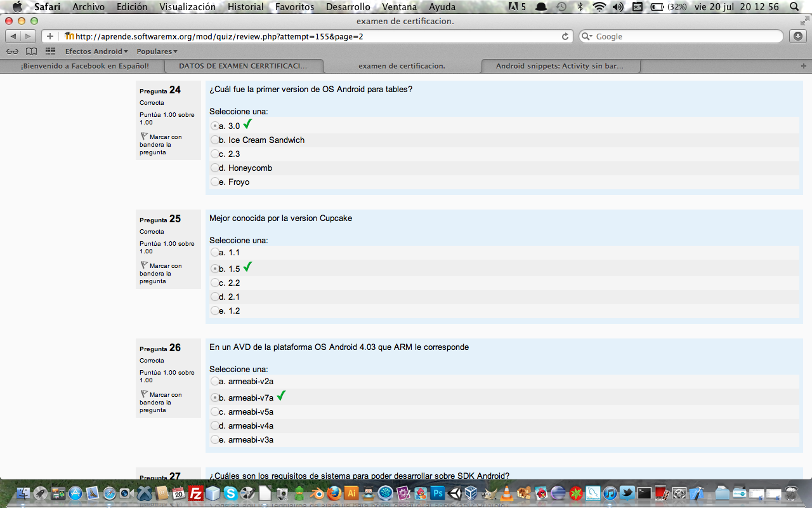This screenshot has height=508, width=812.
Task: Click Marcar con bandera link for Pregunta 26
Action: (160, 402)
